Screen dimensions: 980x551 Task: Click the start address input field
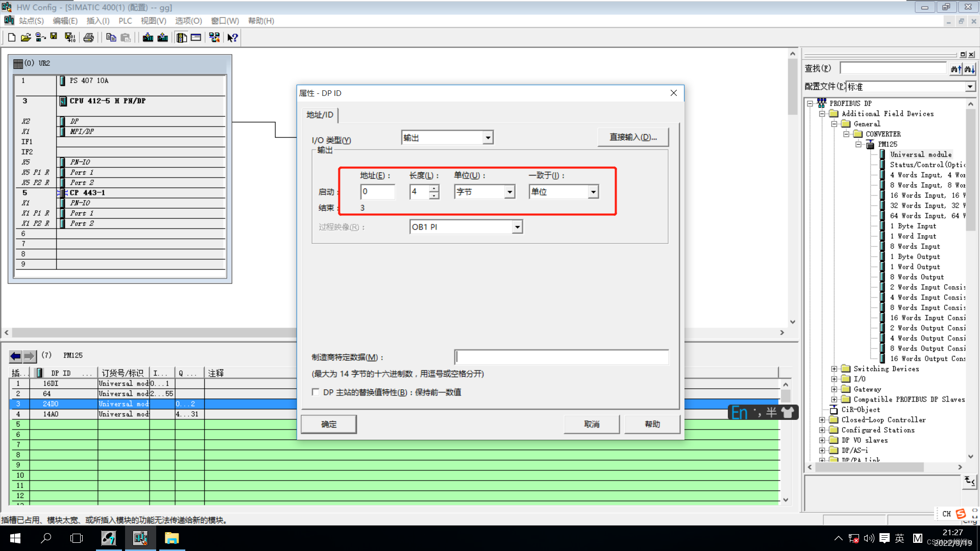click(378, 192)
